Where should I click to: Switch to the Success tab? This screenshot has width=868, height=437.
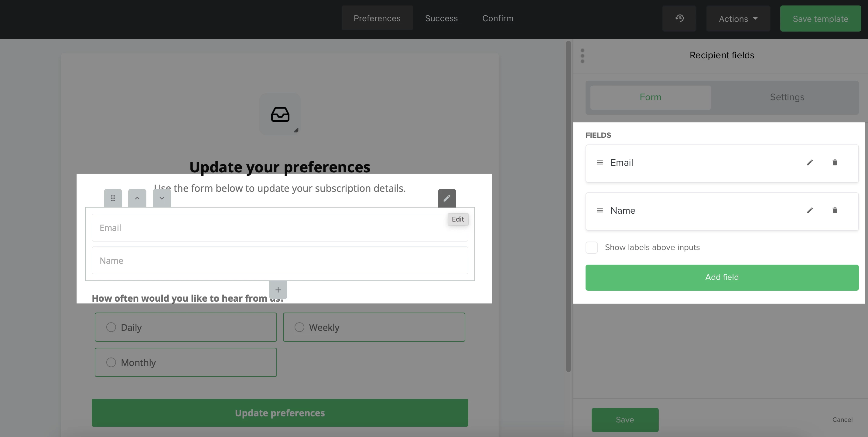[x=441, y=18]
